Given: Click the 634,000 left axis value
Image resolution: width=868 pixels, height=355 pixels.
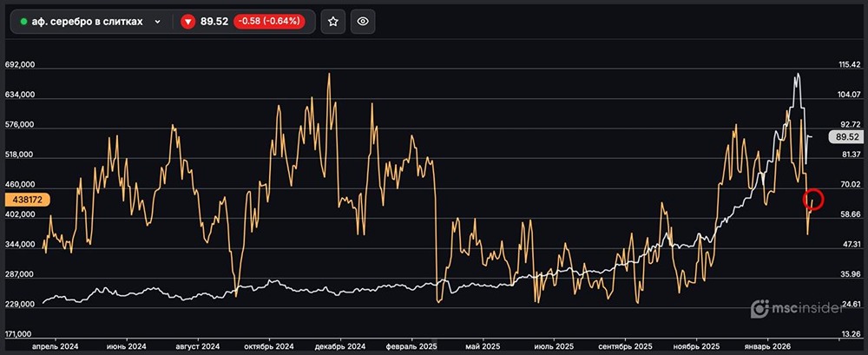Looking at the screenshot, I should [19, 95].
